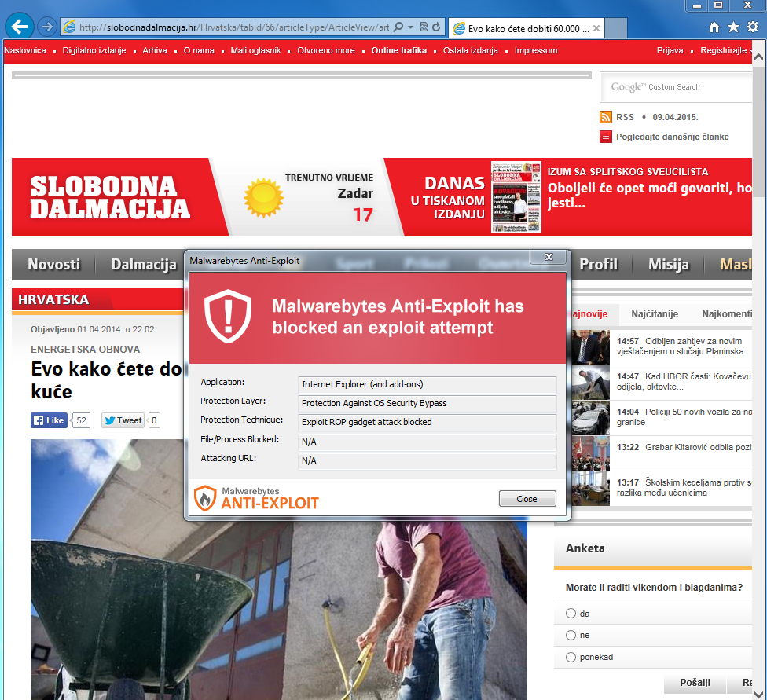Click the shield warning icon in alert

tap(228, 316)
